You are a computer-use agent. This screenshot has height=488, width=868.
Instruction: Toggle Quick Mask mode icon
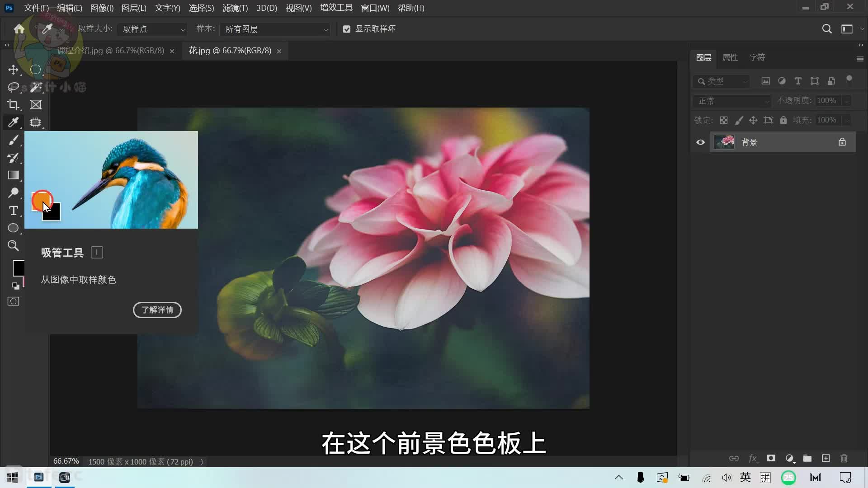point(13,301)
